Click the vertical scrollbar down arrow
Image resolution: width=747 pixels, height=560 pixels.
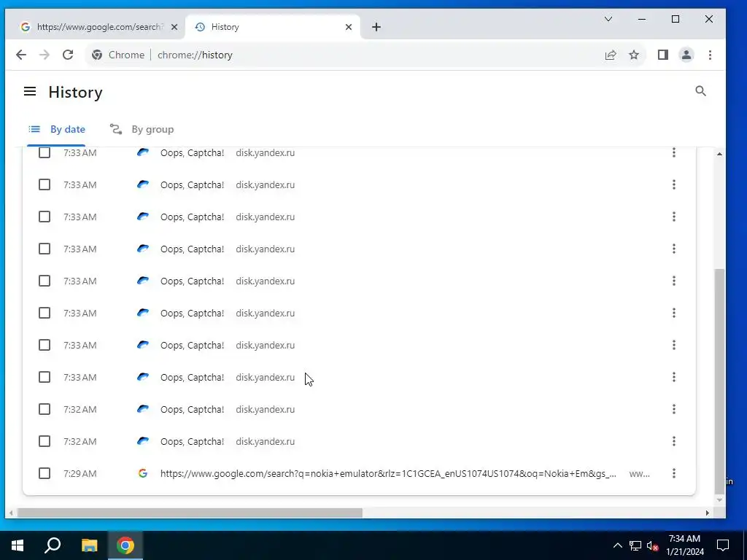tap(719, 500)
